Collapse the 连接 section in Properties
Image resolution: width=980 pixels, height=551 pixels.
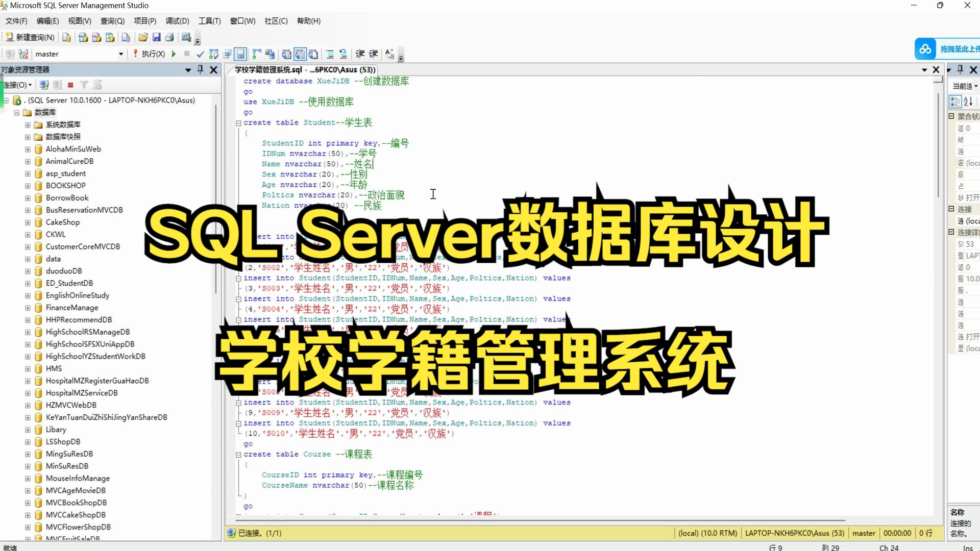click(951, 209)
